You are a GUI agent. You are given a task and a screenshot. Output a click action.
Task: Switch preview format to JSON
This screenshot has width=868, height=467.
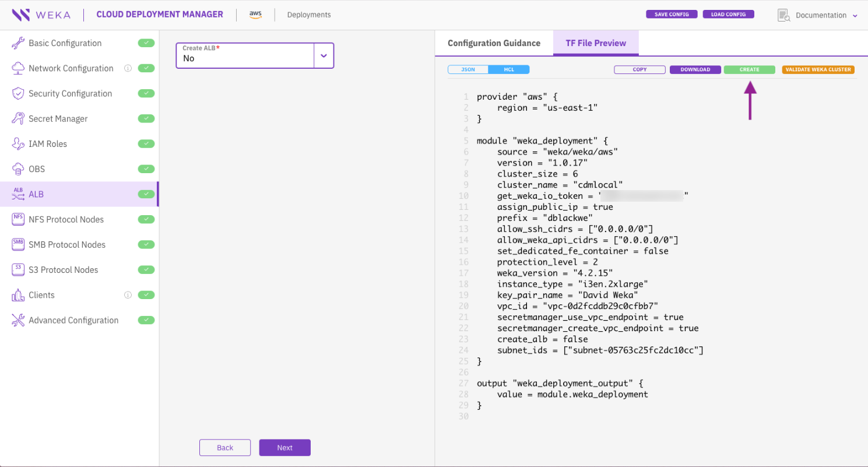[468, 69]
